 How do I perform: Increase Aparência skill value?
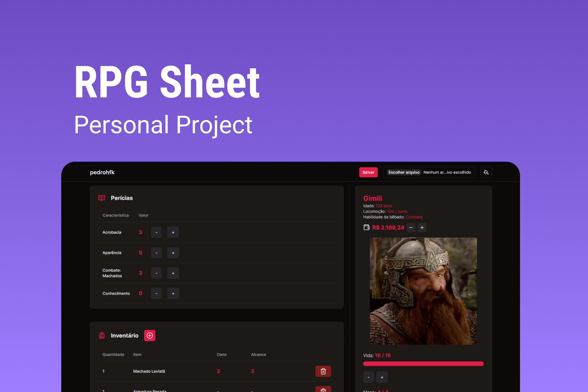(173, 253)
